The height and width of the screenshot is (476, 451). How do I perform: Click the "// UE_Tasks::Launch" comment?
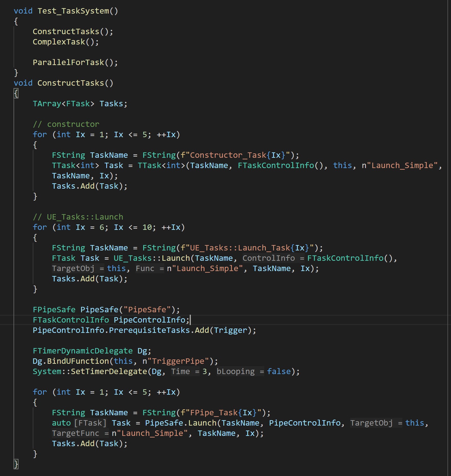[x=78, y=217]
